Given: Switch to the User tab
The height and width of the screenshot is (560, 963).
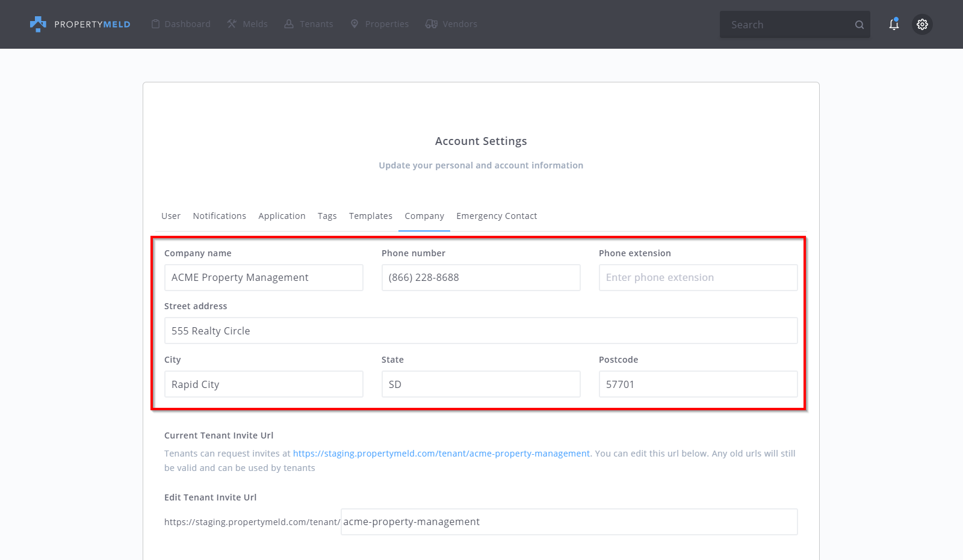Looking at the screenshot, I should tap(171, 216).
